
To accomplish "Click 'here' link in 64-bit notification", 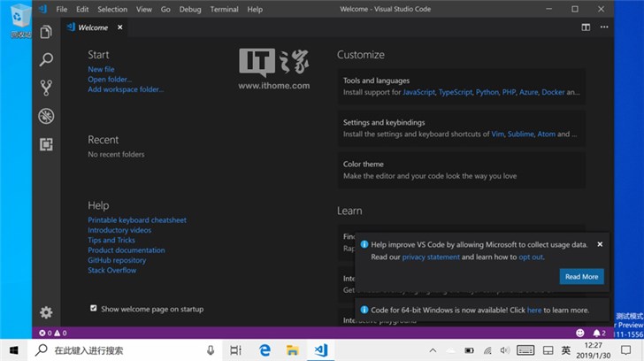I will (x=534, y=310).
